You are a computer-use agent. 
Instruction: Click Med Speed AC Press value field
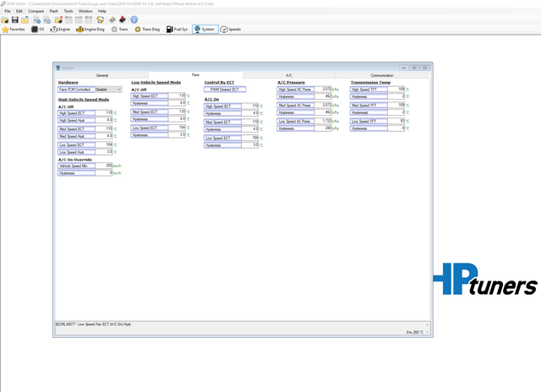323,105
